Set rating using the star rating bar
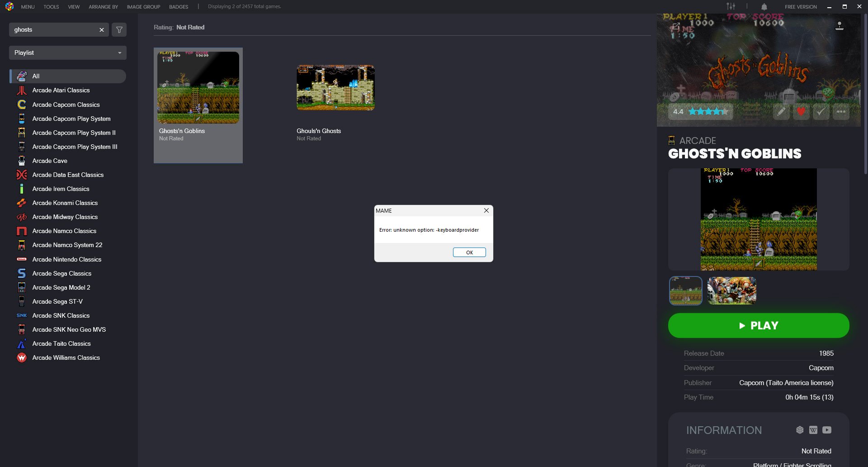Viewport: 868px width, 467px height. [708, 111]
